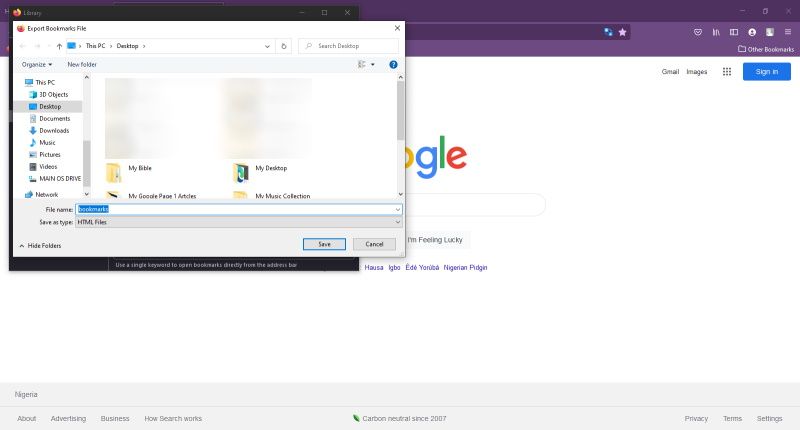
Task: Open Gmail link on Google page
Action: [670, 72]
